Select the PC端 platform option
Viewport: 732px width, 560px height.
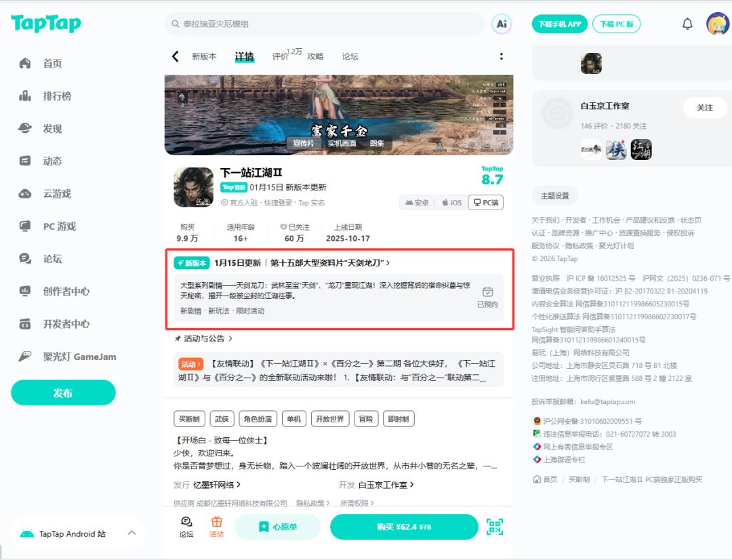pos(486,203)
